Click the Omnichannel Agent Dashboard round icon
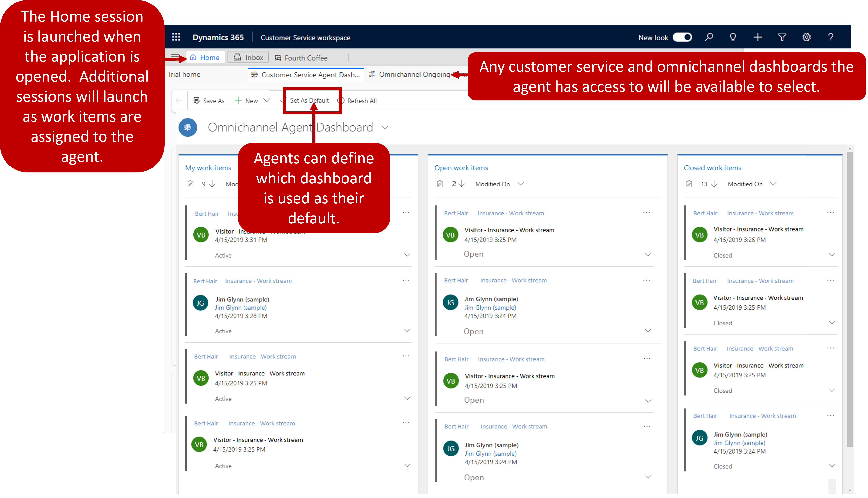 point(188,128)
